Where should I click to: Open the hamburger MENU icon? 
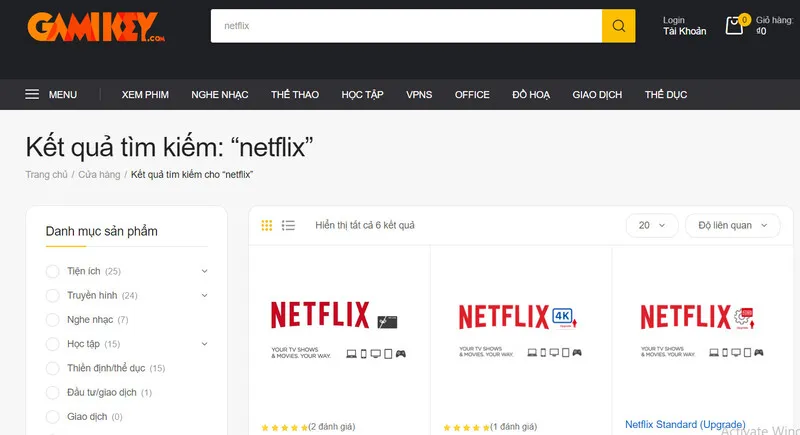33,95
